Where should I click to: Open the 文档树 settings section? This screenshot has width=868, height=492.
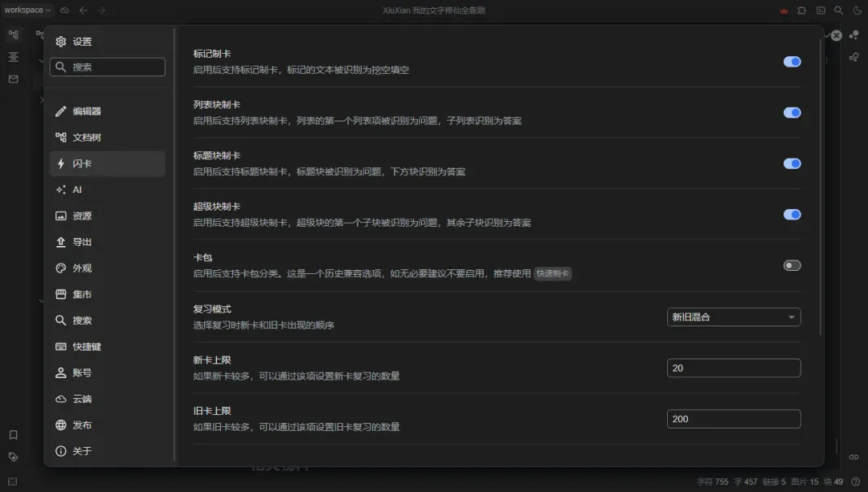pyautogui.click(x=108, y=137)
